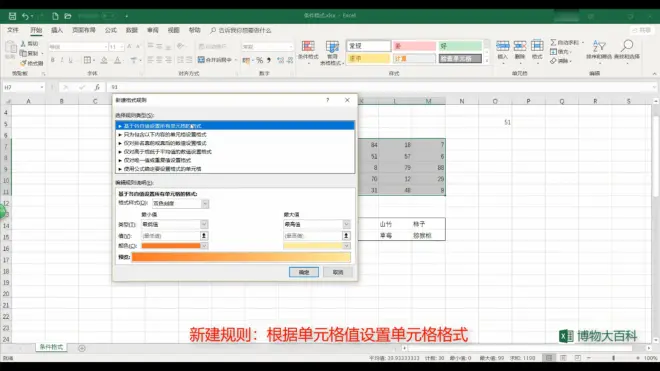Open the Format Style (格式样式) dropdown
The image size is (660, 371).
(205, 203)
